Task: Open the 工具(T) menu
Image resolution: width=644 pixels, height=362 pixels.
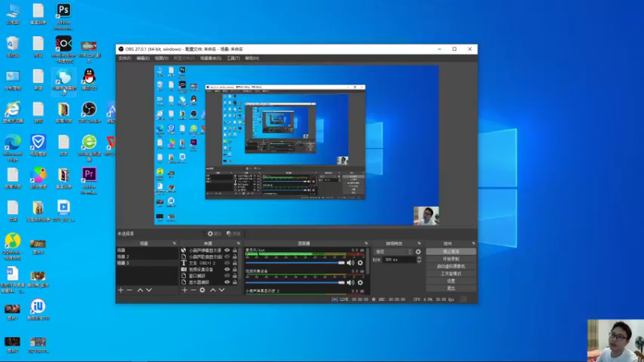Action: (233, 58)
